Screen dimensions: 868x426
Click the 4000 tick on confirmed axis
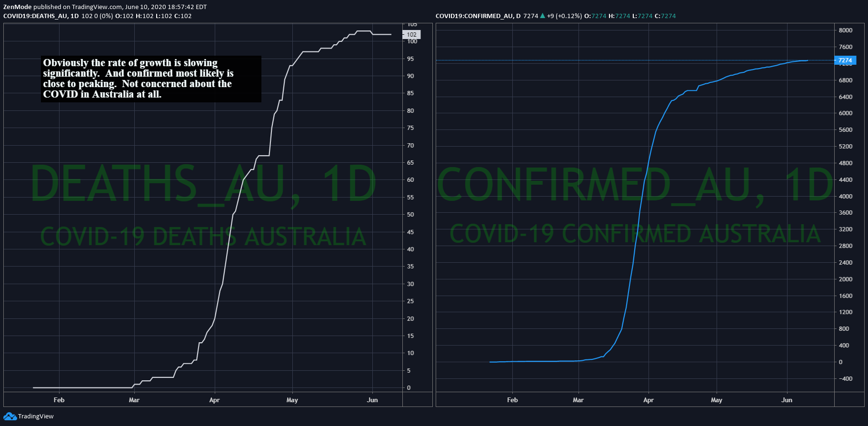(846, 196)
